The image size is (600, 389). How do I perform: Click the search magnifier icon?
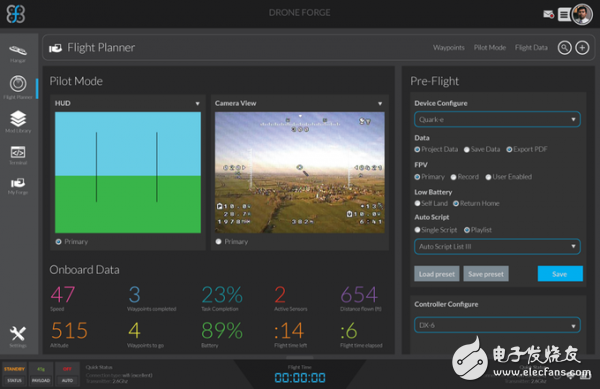pos(564,48)
